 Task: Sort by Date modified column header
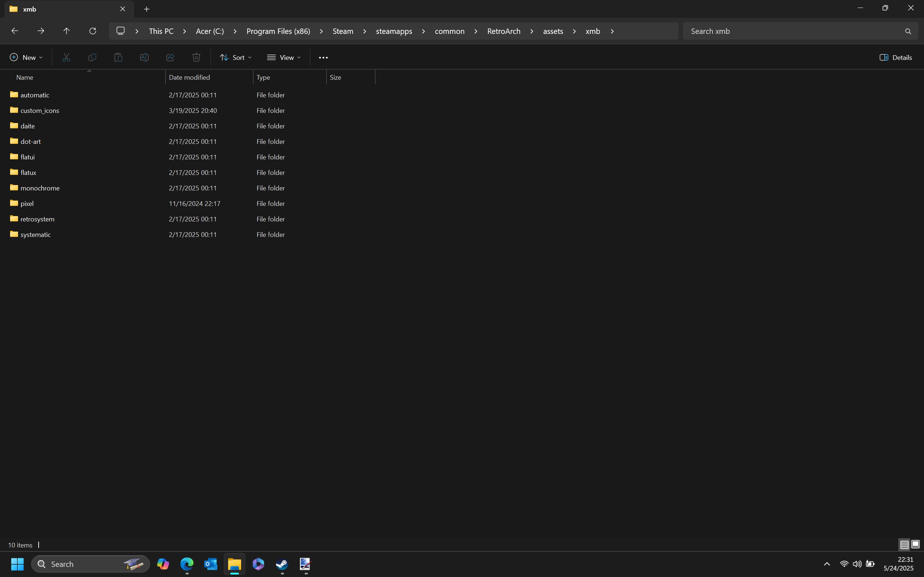coord(189,78)
